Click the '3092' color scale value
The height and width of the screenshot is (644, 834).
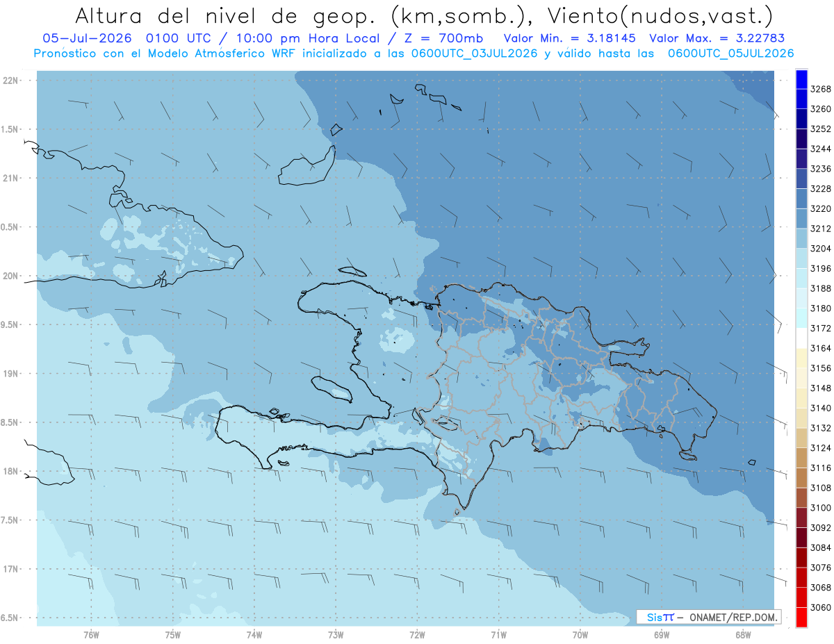(821, 528)
